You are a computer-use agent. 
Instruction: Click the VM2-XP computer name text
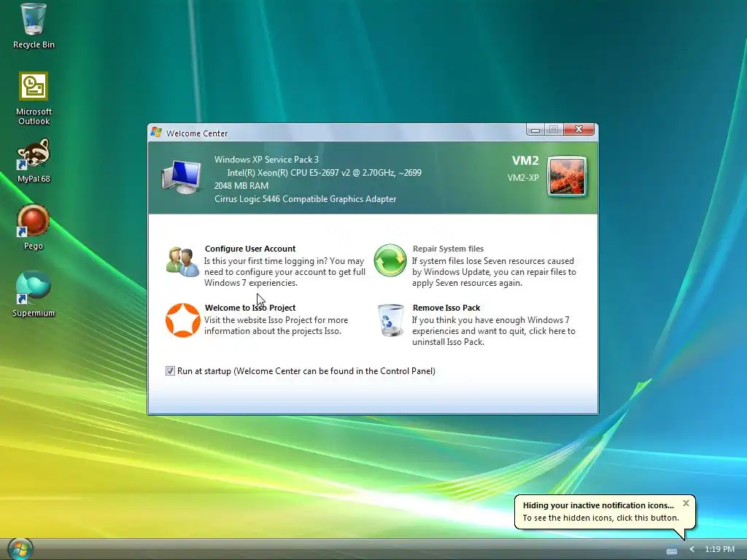(x=522, y=178)
